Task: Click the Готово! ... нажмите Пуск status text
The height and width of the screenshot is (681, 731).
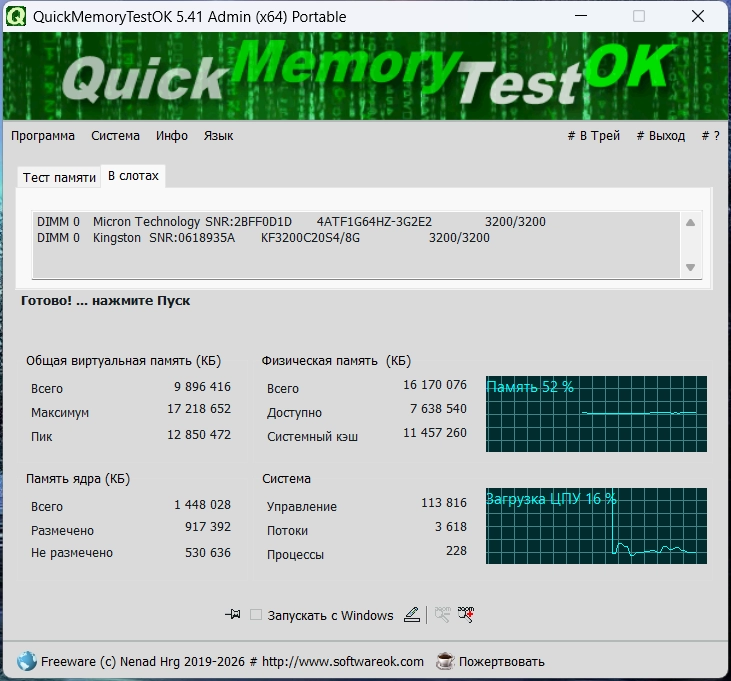Action: [105, 301]
